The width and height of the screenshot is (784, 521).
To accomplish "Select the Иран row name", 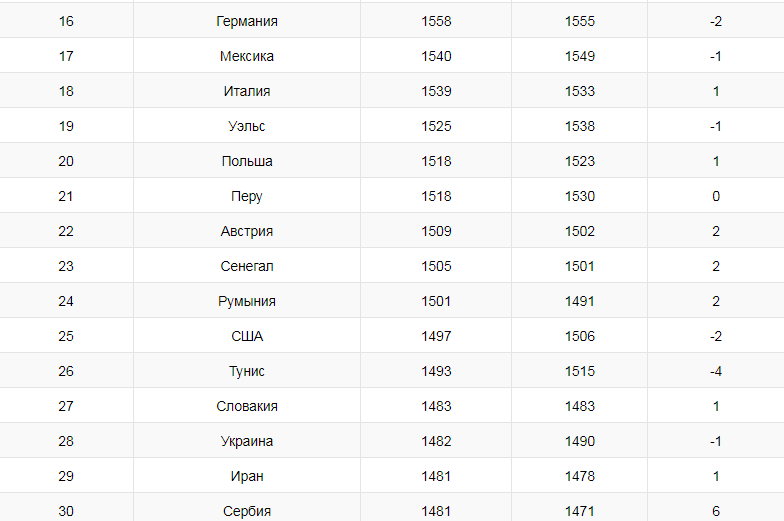I will (x=247, y=476).
